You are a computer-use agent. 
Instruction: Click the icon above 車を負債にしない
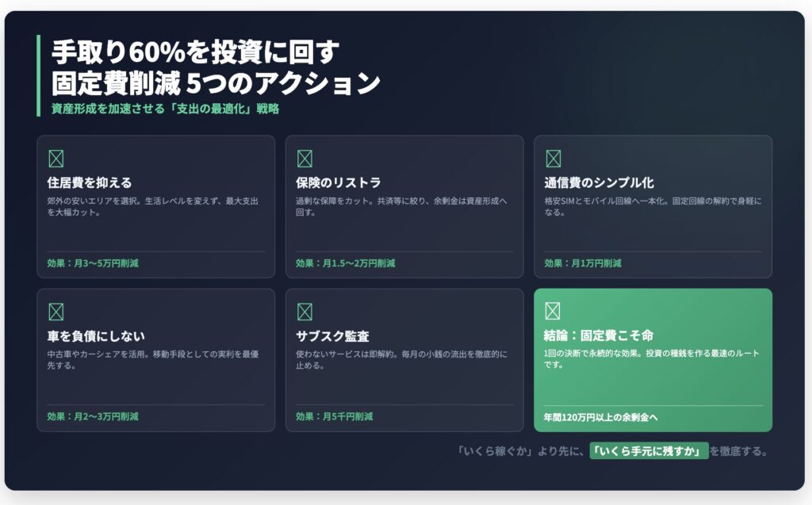click(x=56, y=312)
